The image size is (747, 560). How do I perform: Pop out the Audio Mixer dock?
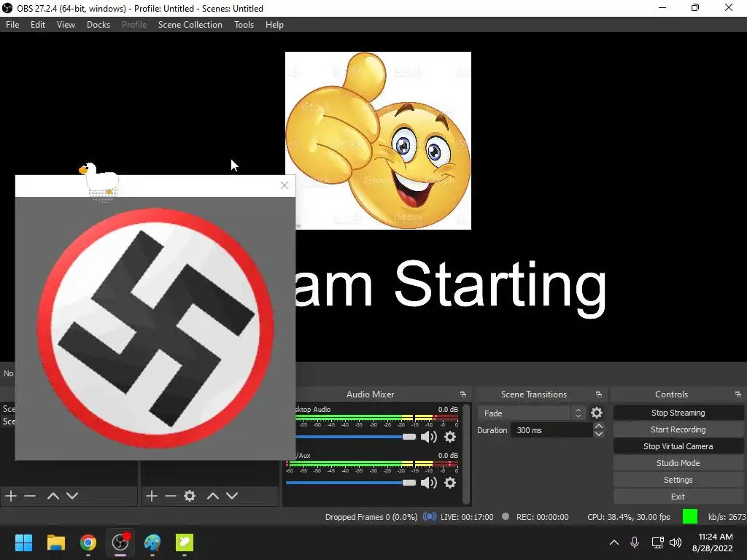pos(463,394)
